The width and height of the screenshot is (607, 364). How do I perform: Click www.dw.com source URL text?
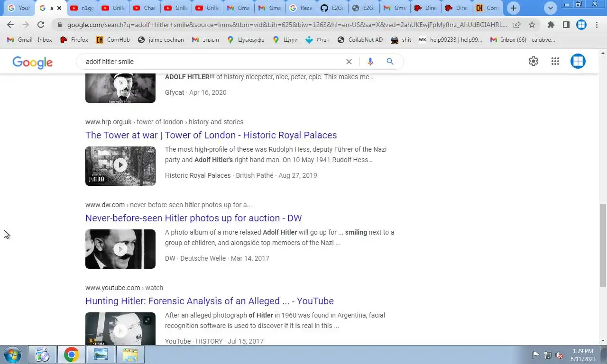pos(105,205)
